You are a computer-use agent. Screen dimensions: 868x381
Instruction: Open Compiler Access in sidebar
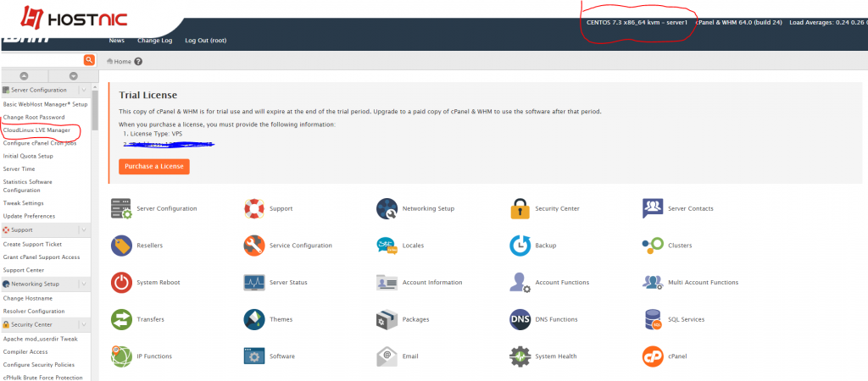pos(25,351)
